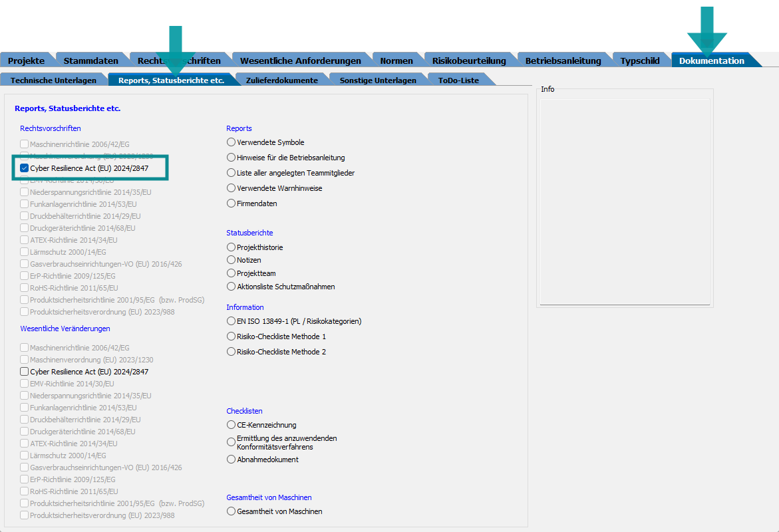This screenshot has height=532, width=779.
Task: Pick the Verwendete Warnhinweise radio button
Action: click(x=232, y=188)
